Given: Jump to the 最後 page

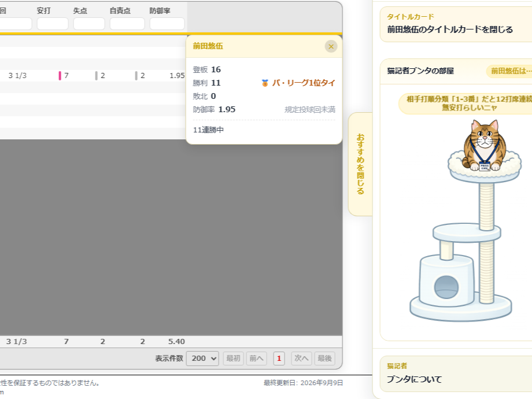Looking at the screenshot, I should [325, 359].
